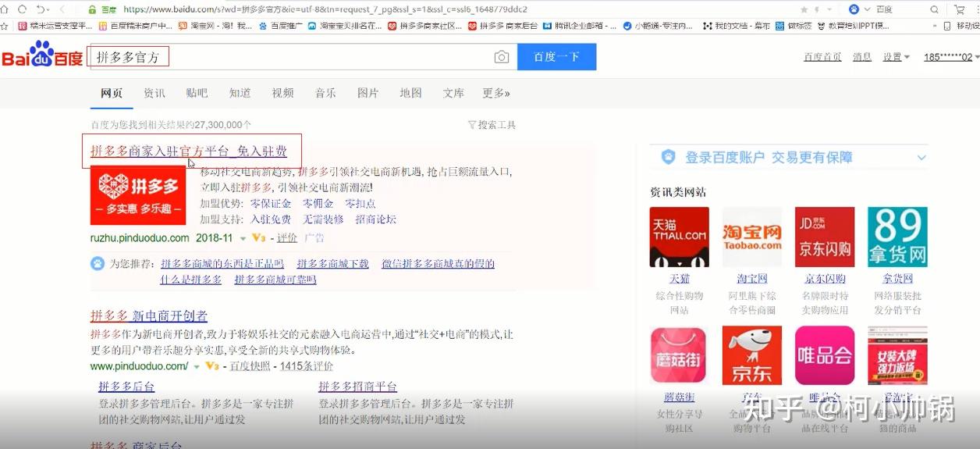Click the 京东闪购 JD site icon
The width and height of the screenshot is (980, 449).
tap(825, 237)
